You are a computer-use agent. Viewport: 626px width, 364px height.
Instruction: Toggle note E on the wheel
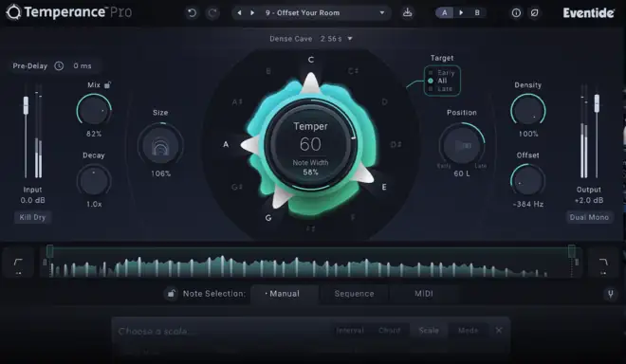(384, 187)
